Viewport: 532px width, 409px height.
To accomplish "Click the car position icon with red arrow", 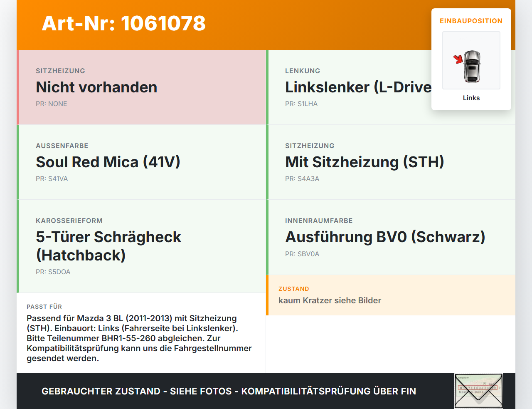I will pos(471,60).
